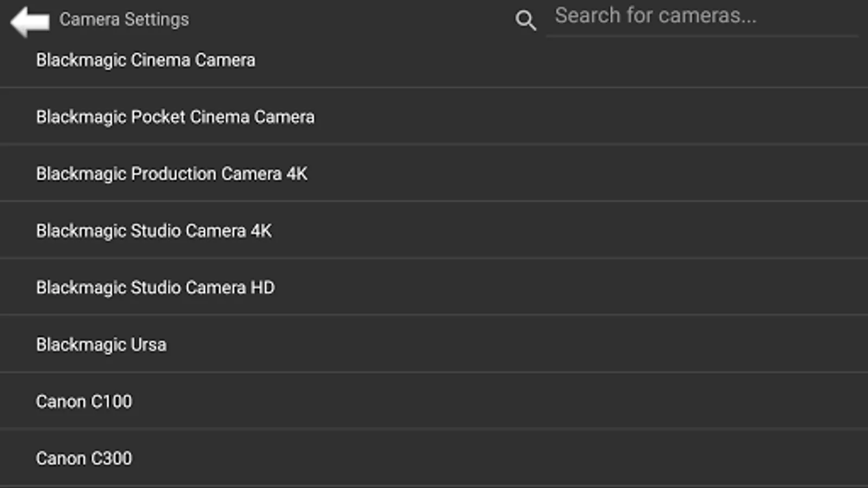Tap the Blackmagic Production Camera 4K row

171,174
